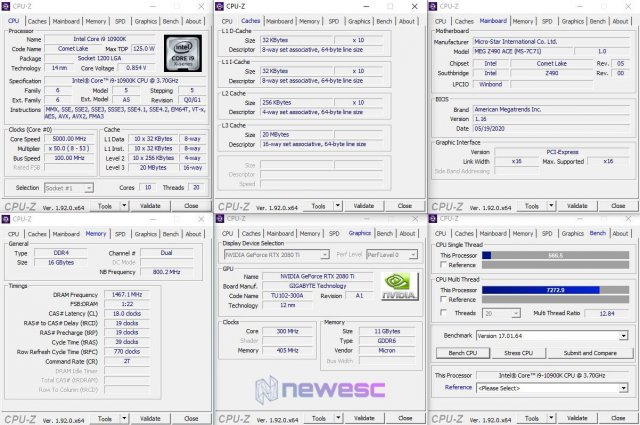Screen dimensions: 640x425
Task: Click the Intel Core i9 logo badge
Action: pos(182,51)
